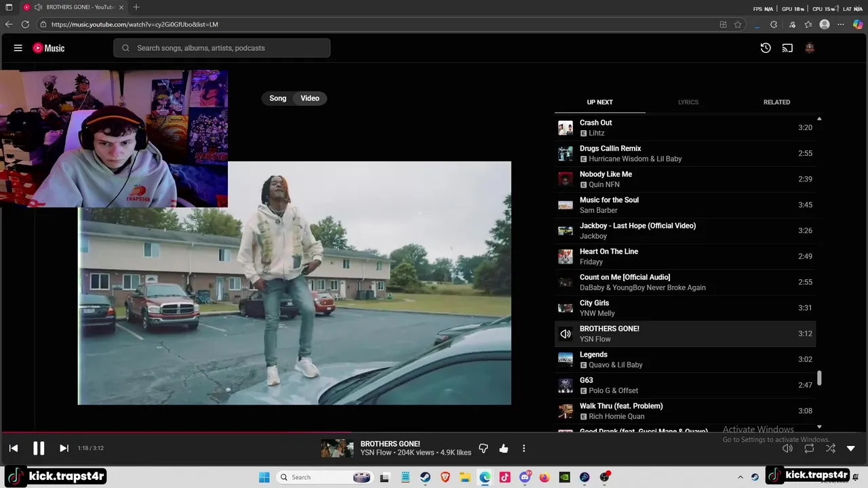Open Steam from the taskbar

click(425, 477)
